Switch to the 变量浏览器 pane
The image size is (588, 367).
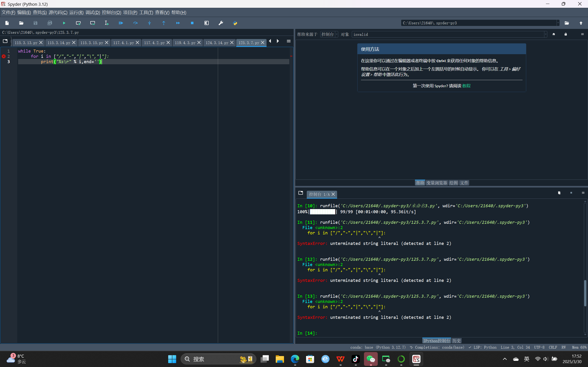point(437,183)
